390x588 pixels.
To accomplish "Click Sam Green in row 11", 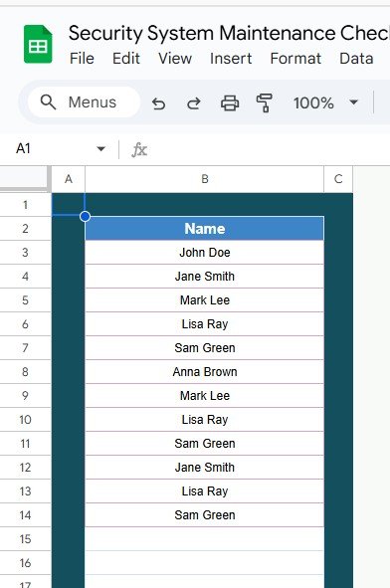I will point(204,444).
